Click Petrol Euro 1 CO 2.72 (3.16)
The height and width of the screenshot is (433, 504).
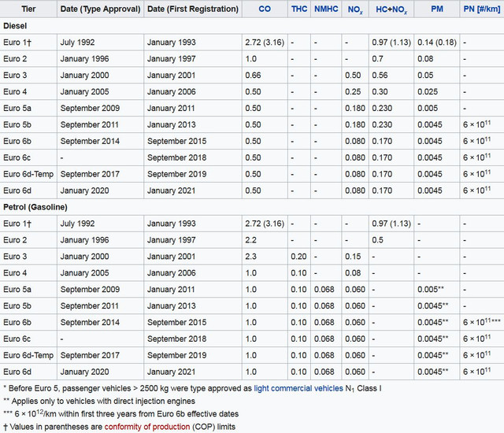(x=265, y=224)
